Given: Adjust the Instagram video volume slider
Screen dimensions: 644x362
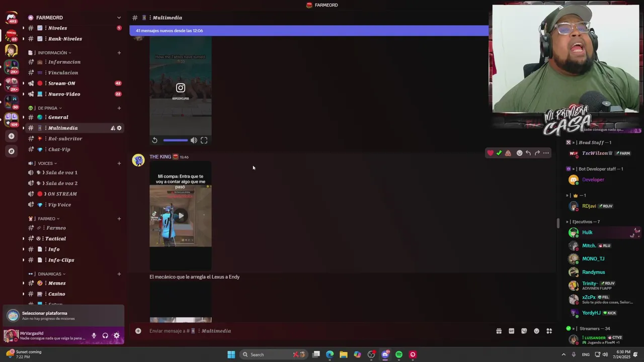Looking at the screenshot, I should [x=176, y=140].
